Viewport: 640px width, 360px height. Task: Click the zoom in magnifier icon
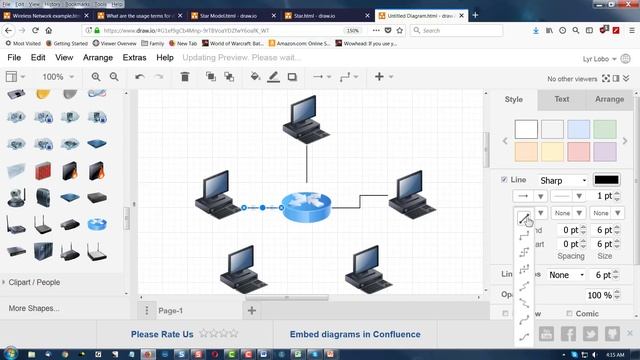tap(96, 77)
